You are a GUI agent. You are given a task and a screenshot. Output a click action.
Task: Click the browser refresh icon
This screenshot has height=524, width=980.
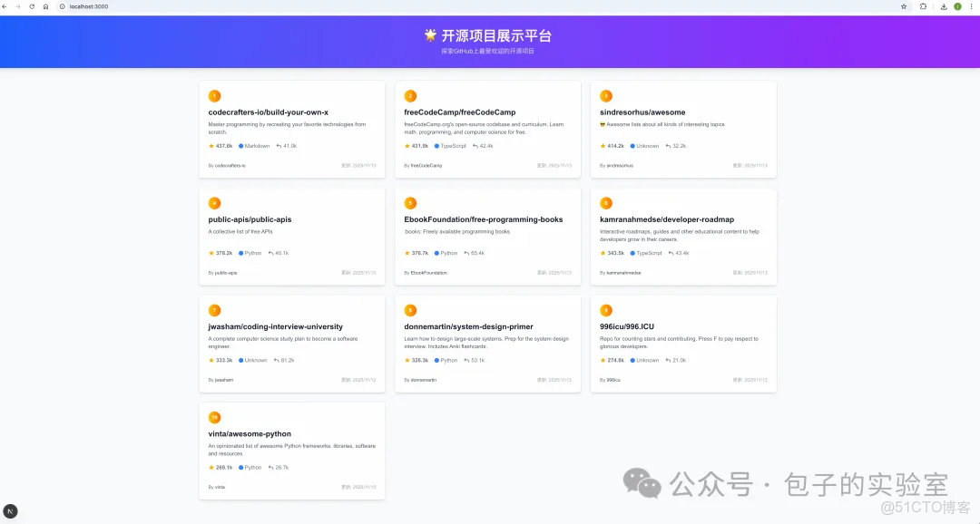32,6
